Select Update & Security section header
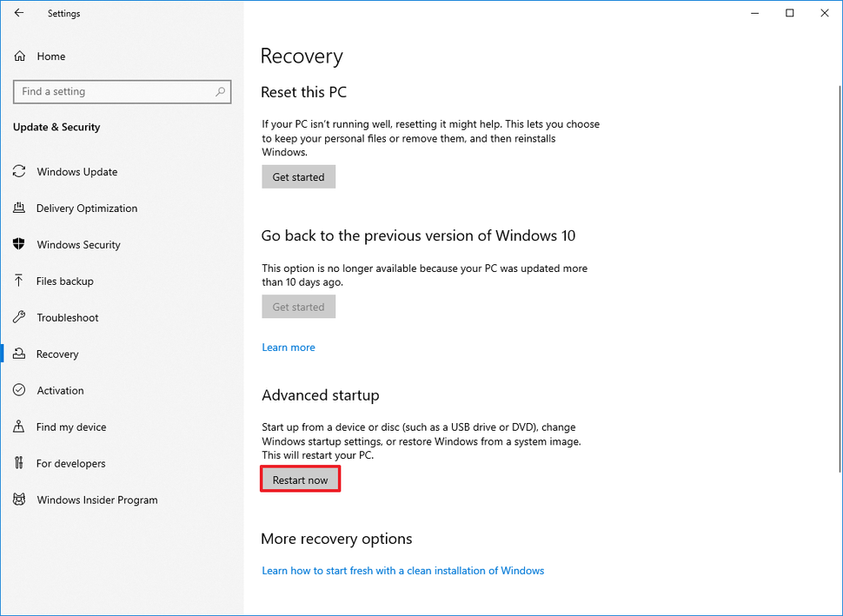The image size is (843, 616). click(x=56, y=127)
